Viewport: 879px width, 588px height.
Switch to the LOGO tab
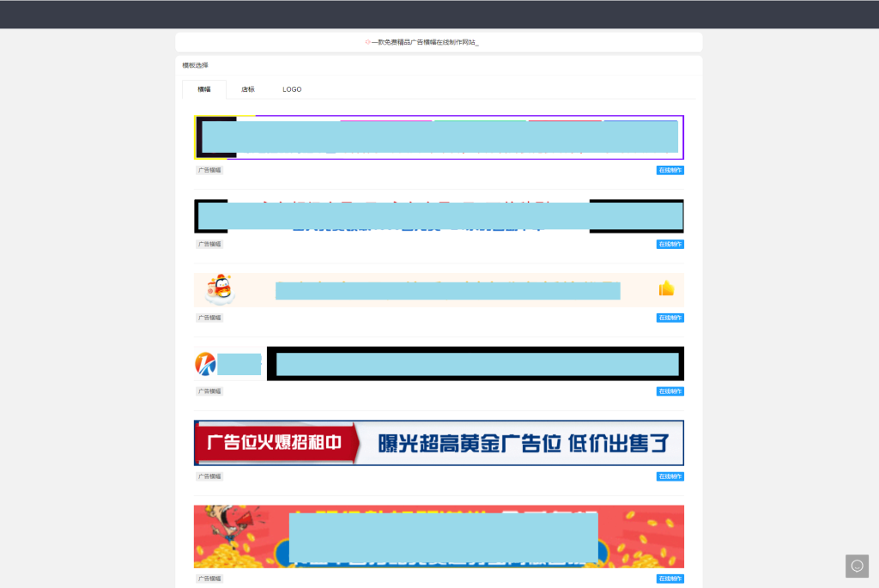pos(292,88)
